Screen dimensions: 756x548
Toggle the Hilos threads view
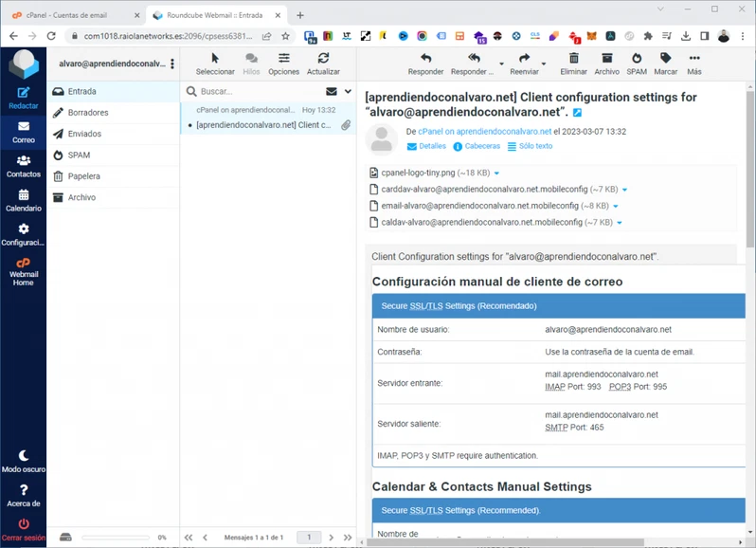point(251,59)
